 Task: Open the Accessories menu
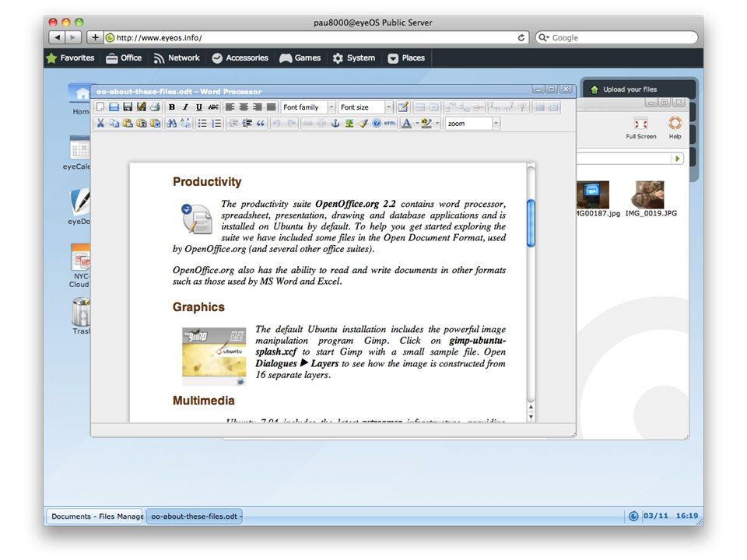coord(240,58)
